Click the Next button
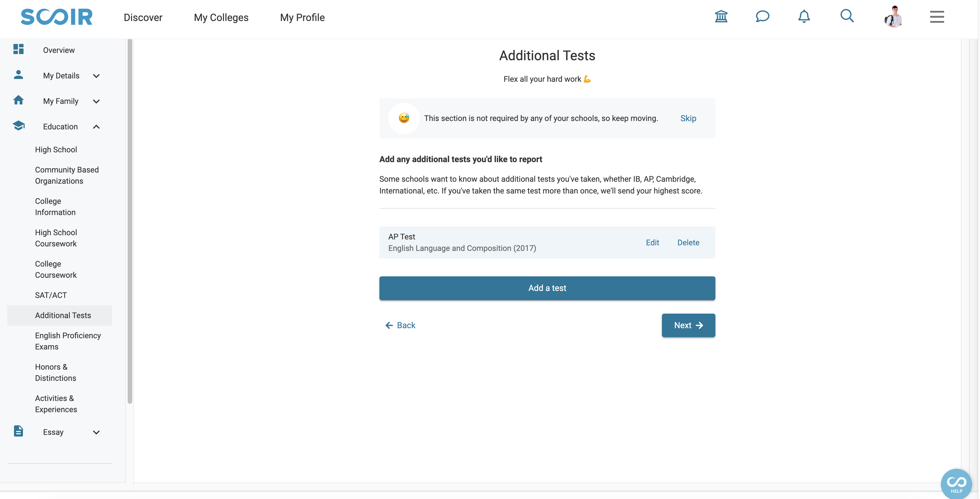The height and width of the screenshot is (499, 980). 688,325
